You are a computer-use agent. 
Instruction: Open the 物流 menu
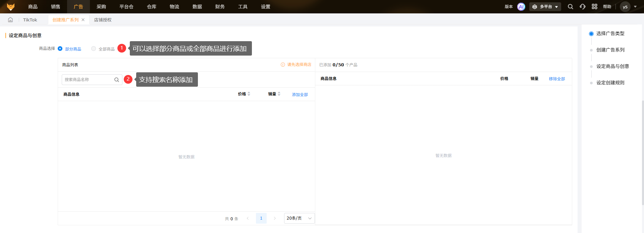click(174, 7)
